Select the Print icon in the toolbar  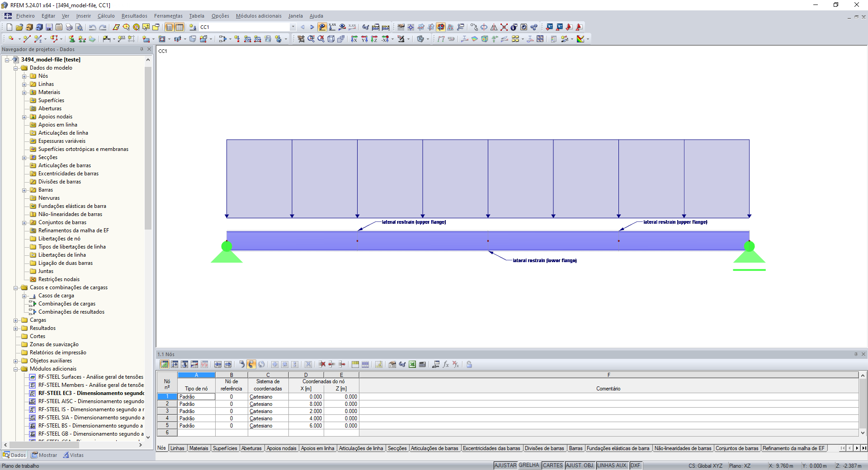[68, 27]
